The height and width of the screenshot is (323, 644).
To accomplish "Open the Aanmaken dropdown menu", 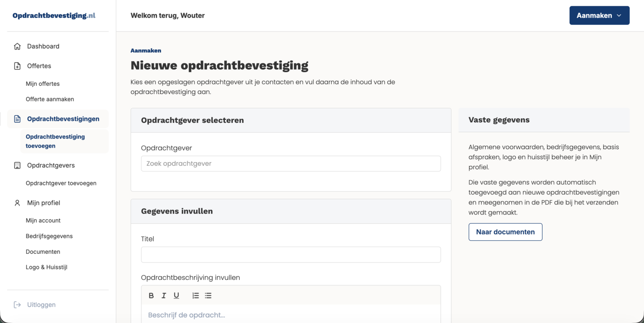I will [599, 16].
